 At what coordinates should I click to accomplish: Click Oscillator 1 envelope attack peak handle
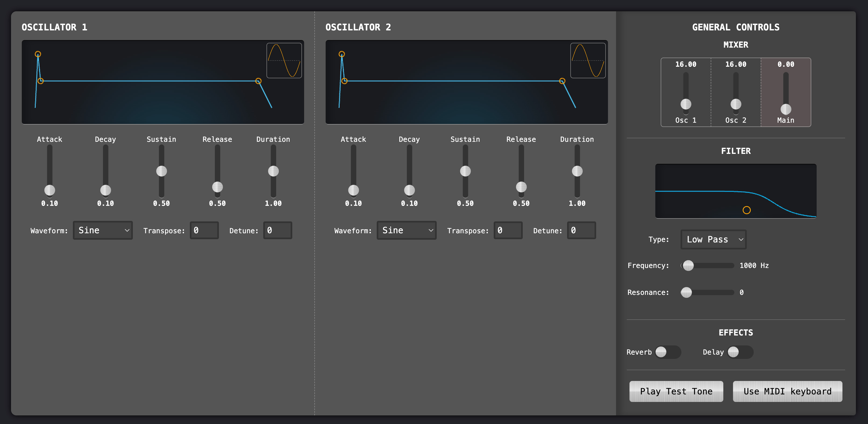click(38, 54)
